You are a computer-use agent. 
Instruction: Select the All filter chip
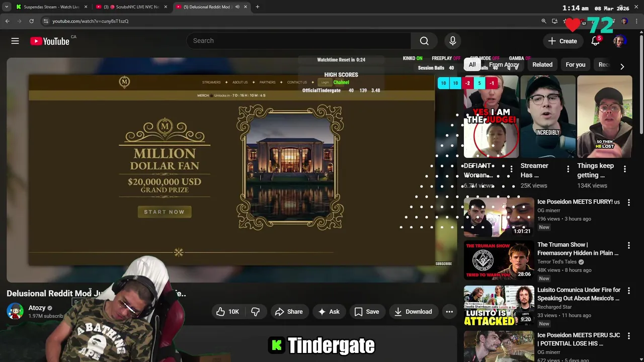pos(472,64)
